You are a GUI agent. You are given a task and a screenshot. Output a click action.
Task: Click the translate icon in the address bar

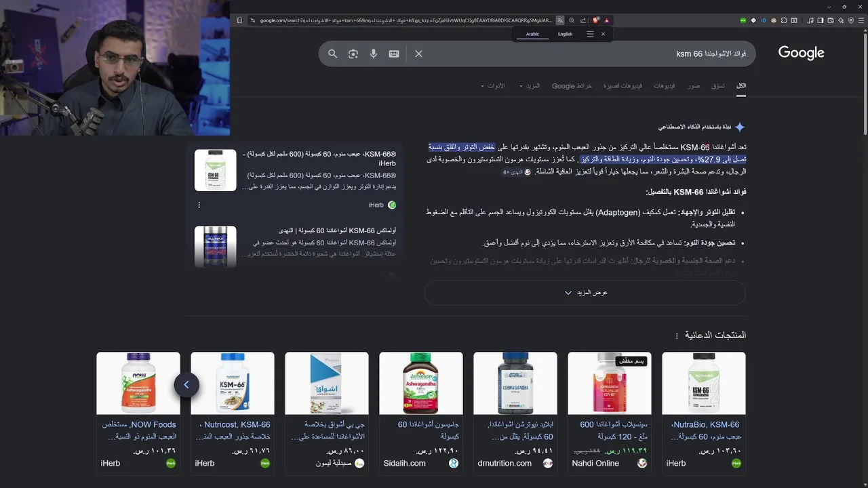[x=559, y=20]
